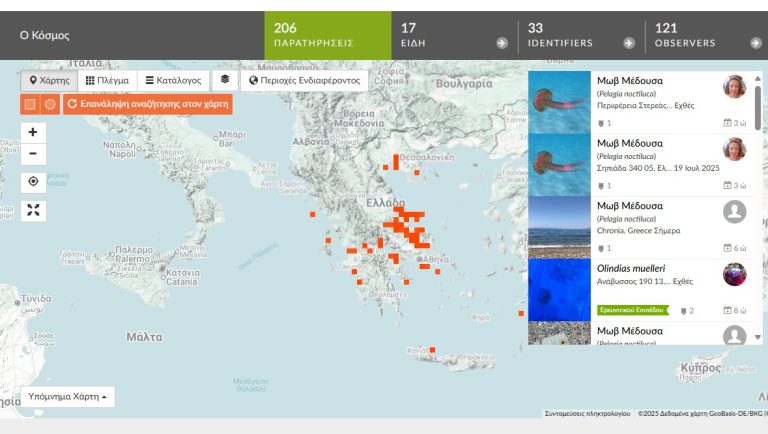Select the circle area selection tool
Image resolution: width=768 pixels, height=434 pixels.
(x=50, y=104)
